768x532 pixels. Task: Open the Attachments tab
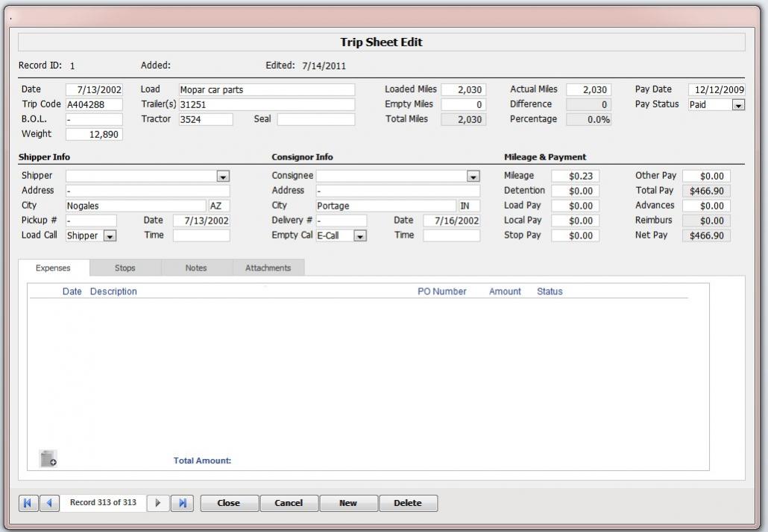[268, 268]
